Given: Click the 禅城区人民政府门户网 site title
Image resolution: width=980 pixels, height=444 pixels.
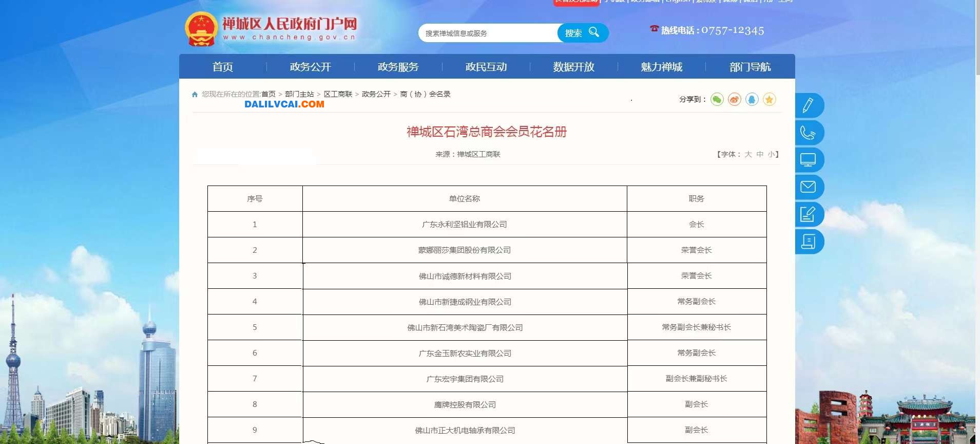Looking at the screenshot, I should point(289,24).
